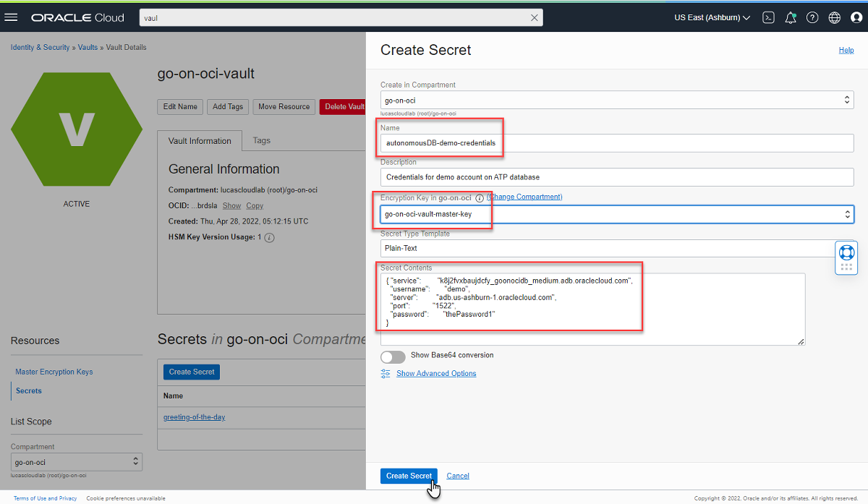Click Cookie preferences unavailable text

tap(126, 498)
